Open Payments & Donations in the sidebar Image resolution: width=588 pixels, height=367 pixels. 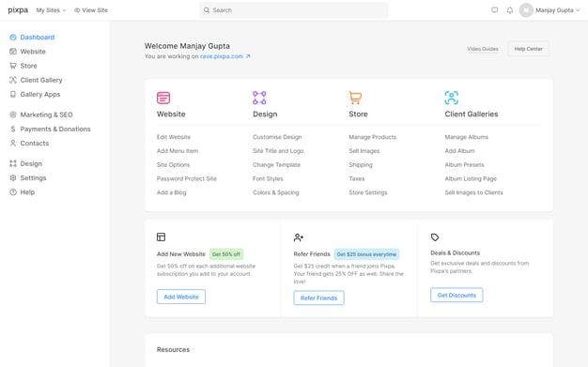pyautogui.click(x=55, y=129)
